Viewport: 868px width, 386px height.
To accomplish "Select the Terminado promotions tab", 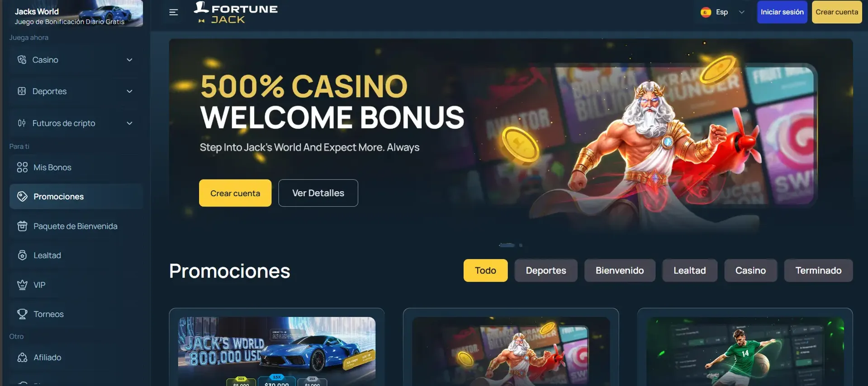I will [818, 270].
